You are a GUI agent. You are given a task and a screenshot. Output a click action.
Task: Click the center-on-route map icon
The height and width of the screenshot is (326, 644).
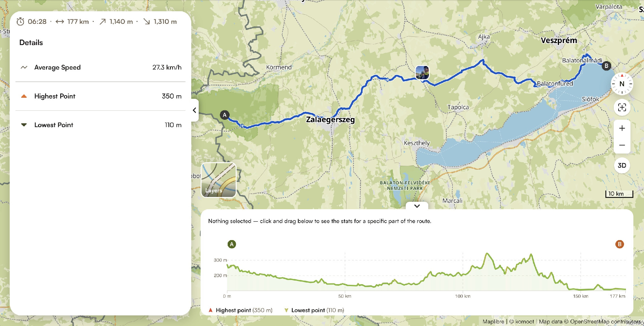[622, 107]
